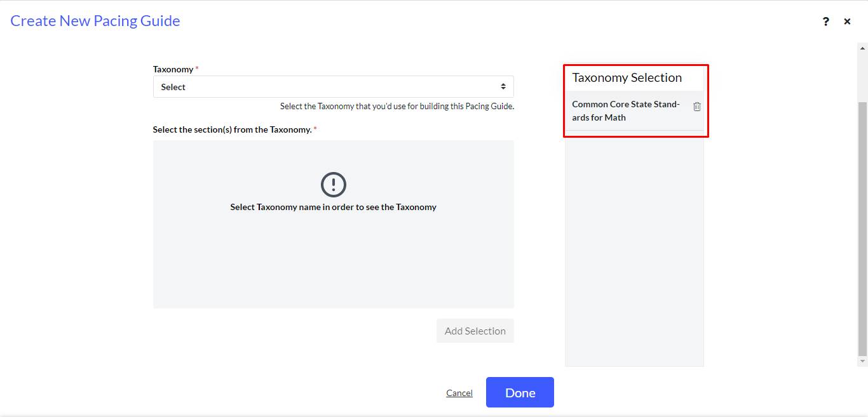Click the Cancel link
The width and height of the screenshot is (868, 417).
click(x=459, y=393)
